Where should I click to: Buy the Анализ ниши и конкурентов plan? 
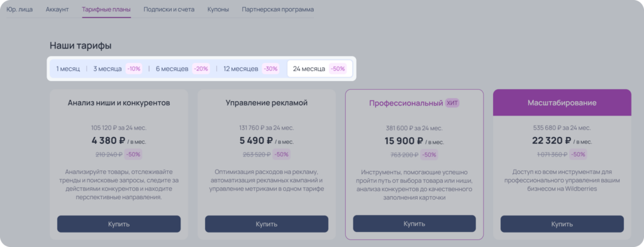coord(119,224)
